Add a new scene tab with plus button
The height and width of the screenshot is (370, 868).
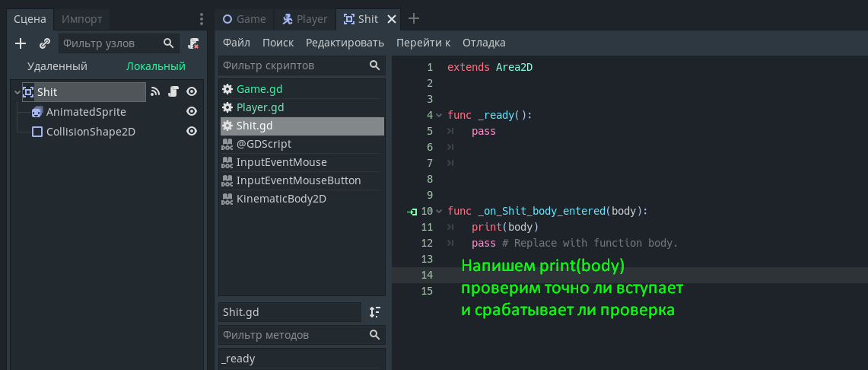tap(414, 19)
